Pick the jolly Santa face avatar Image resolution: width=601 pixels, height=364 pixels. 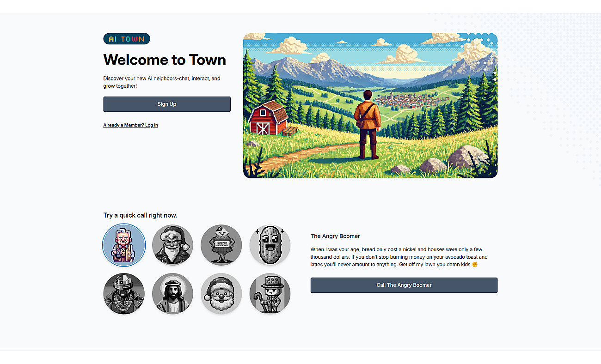click(x=221, y=294)
